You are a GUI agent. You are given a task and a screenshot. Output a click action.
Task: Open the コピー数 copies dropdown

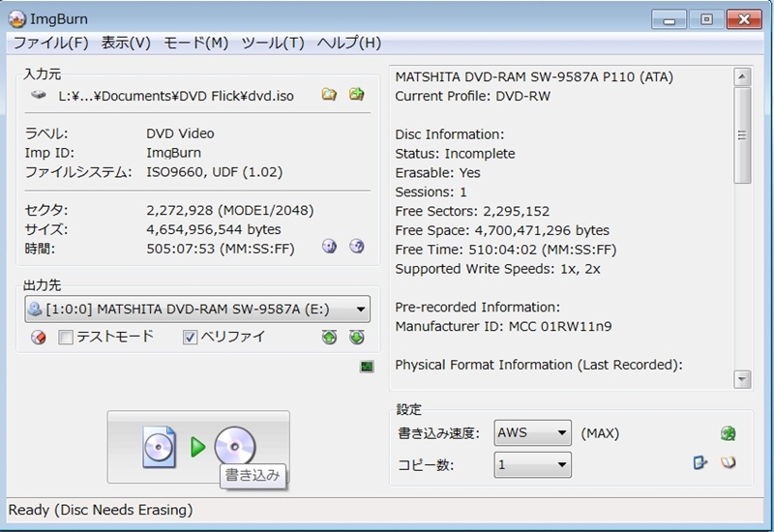pyautogui.click(x=533, y=464)
